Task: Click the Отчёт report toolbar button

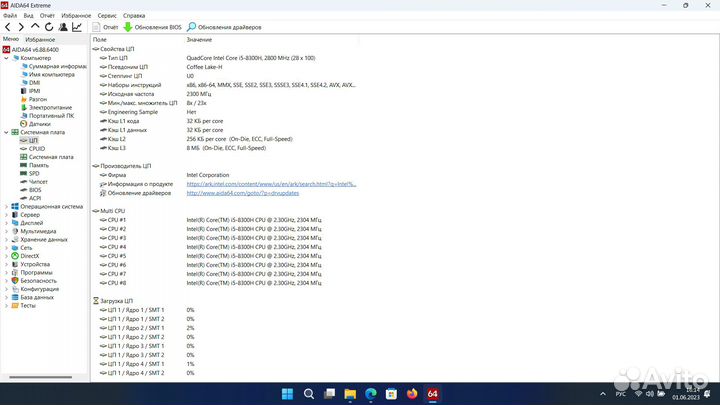Action: coord(105,27)
